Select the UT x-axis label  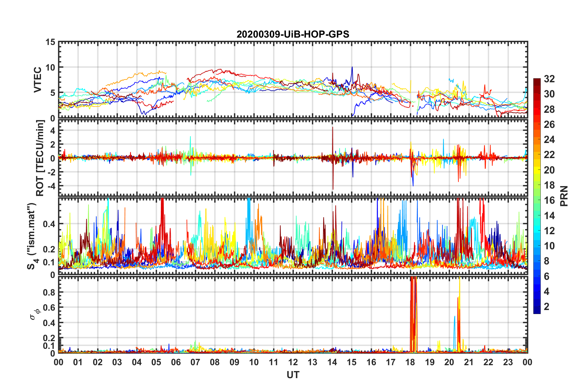coord(293,375)
